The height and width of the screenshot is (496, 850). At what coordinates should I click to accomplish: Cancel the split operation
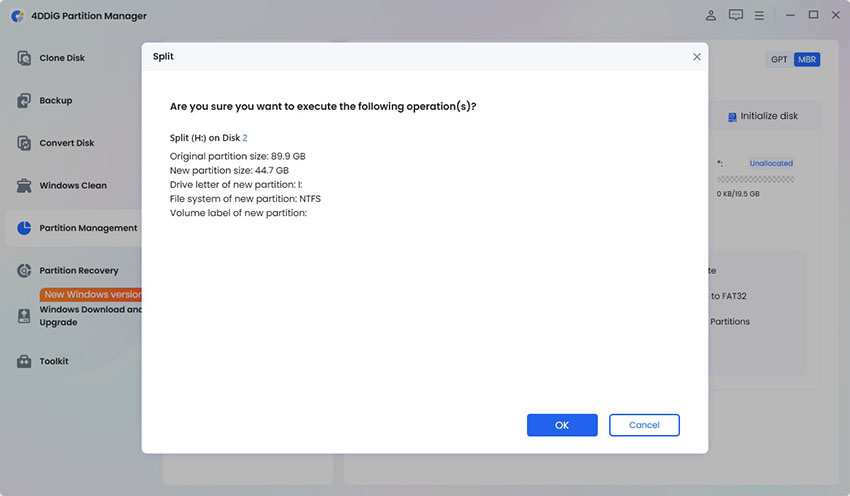644,425
